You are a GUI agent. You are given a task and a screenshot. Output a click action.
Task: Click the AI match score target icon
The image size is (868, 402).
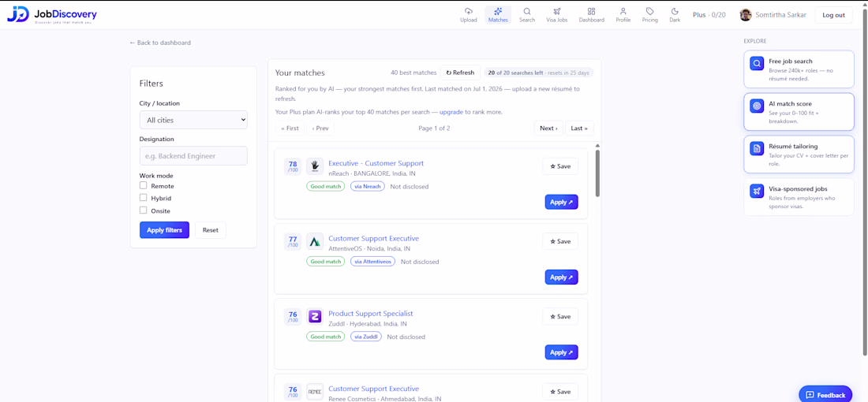click(x=757, y=106)
